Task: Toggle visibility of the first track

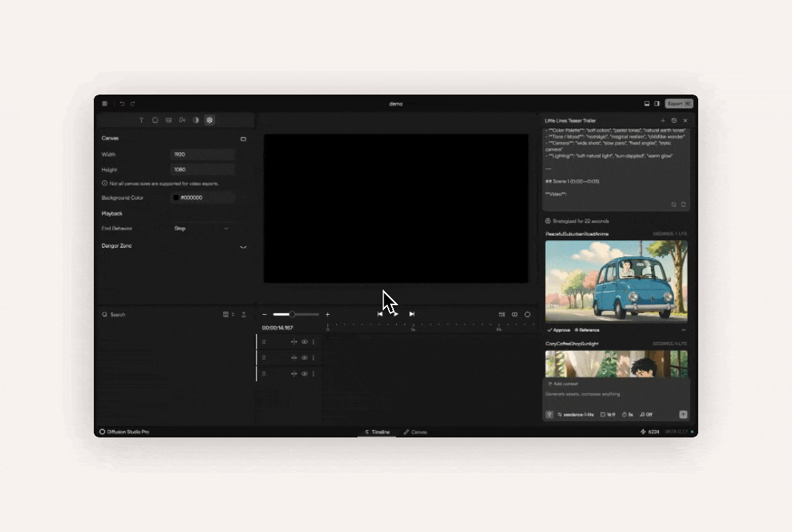Action: pyautogui.click(x=304, y=342)
